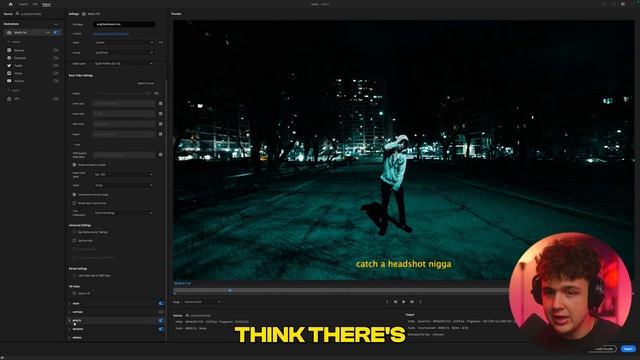
Task: Open the Time Interpolation dropdown
Action: 124,213
